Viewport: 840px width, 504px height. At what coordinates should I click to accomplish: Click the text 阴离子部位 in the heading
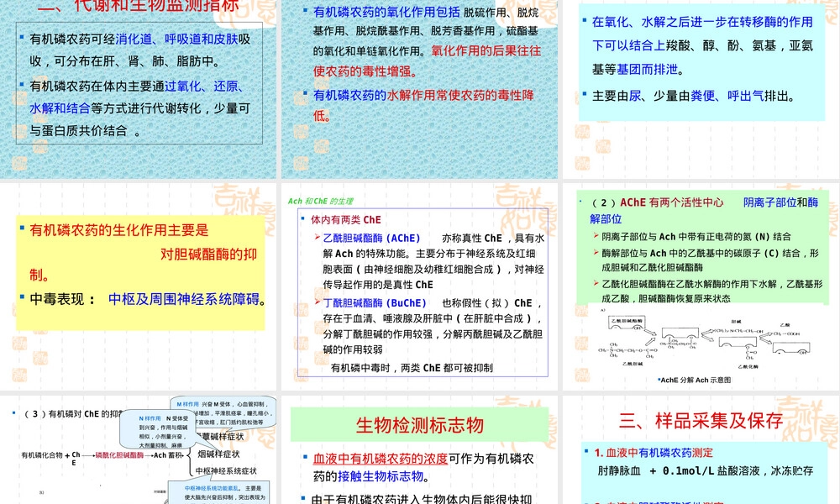(x=769, y=202)
